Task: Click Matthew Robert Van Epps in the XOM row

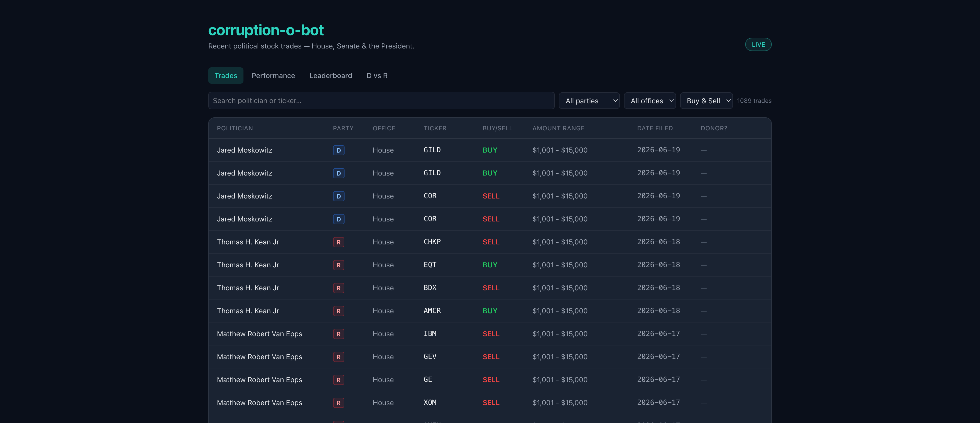Action: (260, 402)
